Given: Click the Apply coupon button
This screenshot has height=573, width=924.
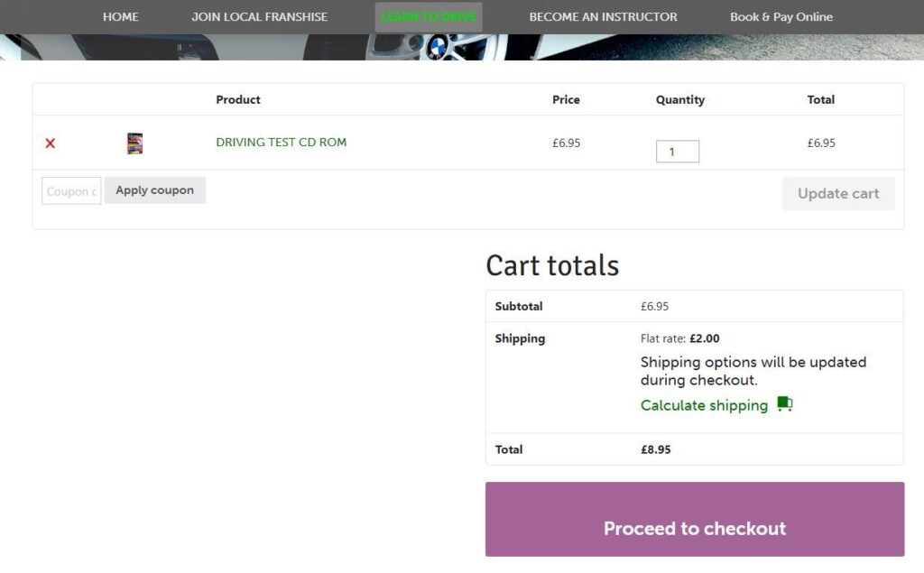Looking at the screenshot, I should coord(155,190).
